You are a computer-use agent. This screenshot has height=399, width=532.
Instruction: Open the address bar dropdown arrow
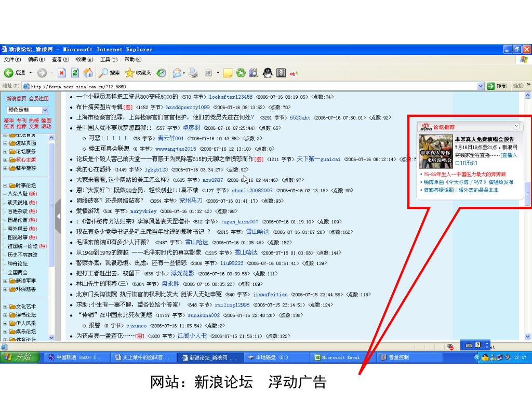[x=481, y=86]
